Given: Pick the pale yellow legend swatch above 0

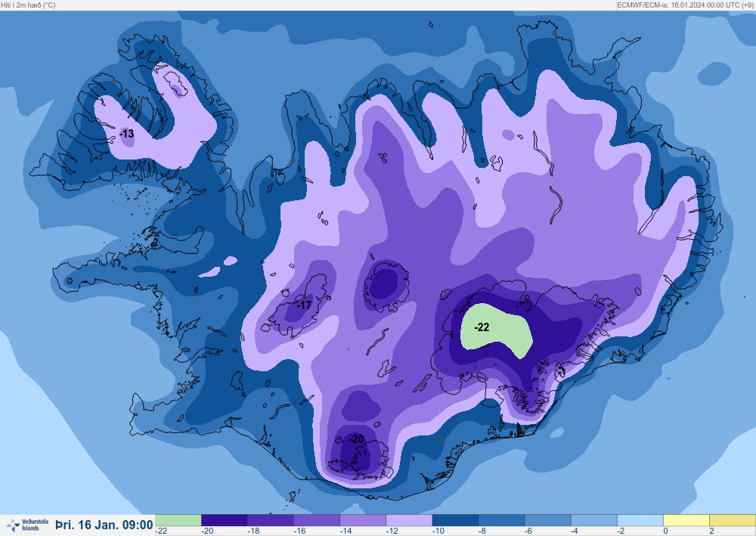Looking at the screenshot, I should [x=687, y=520].
